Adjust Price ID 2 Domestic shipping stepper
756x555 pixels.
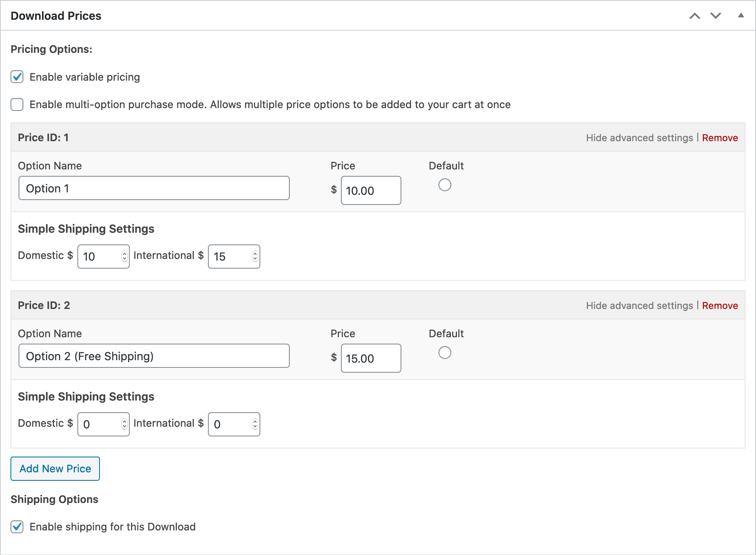pos(124,424)
